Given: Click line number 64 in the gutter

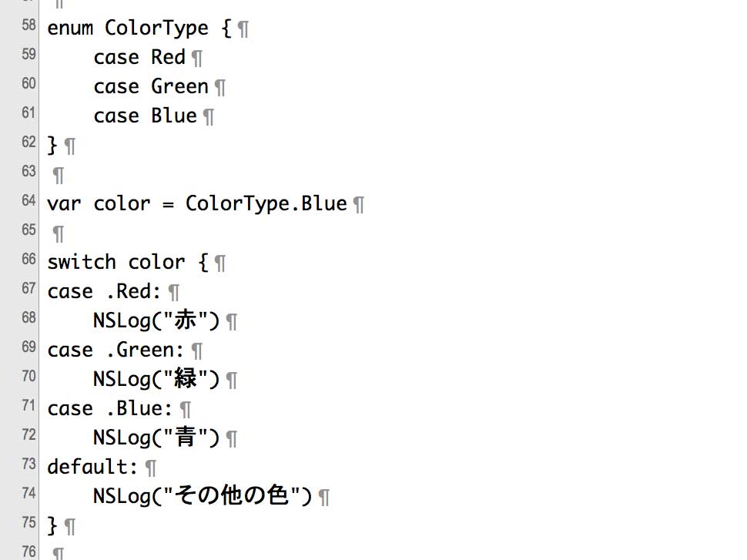Looking at the screenshot, I should pos(28,200).
